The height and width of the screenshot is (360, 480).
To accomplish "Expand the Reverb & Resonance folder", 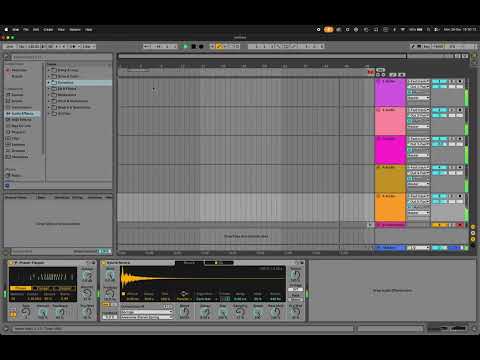I will [49, 107].
